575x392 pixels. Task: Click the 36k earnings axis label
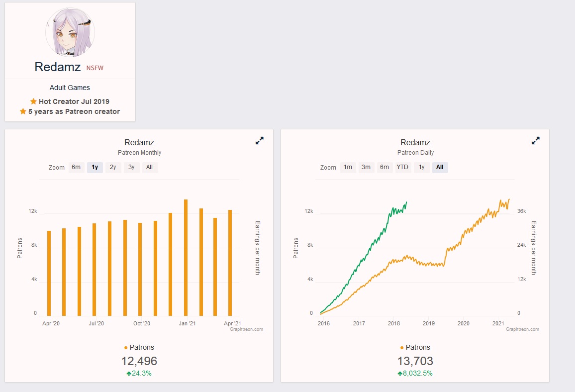pyautogui.click(x=521, y=211)
